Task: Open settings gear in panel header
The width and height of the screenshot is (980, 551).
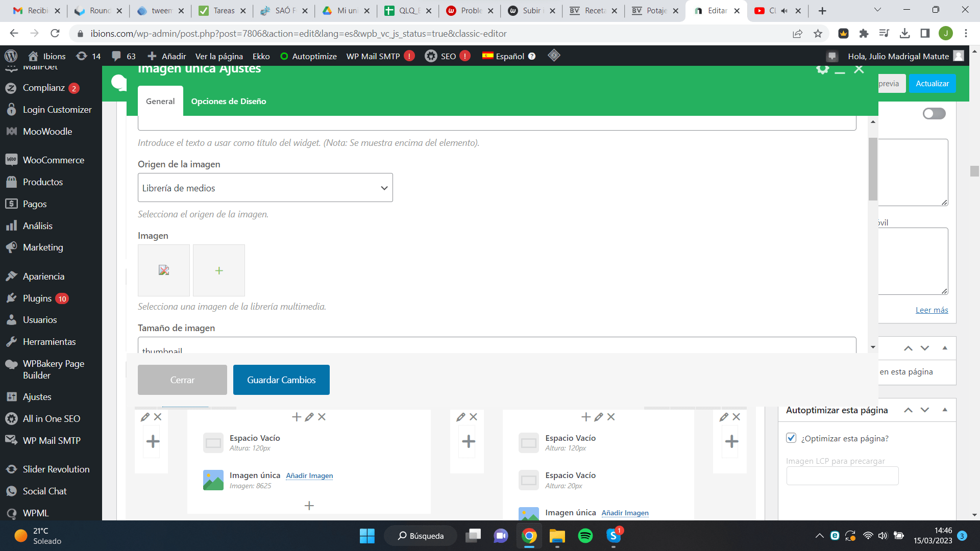Action: coord(822,69)
